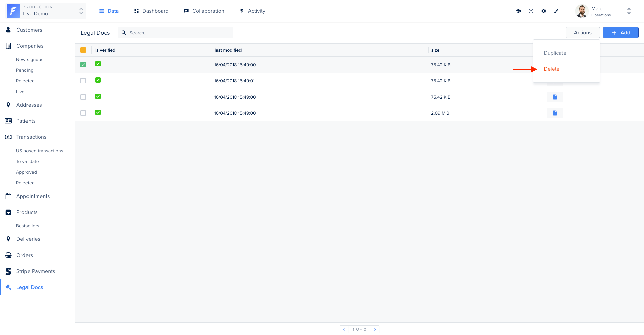Sort by last modified column header
Image resolution: width=644 pixels, height=335 pixels.
point(228,50)
